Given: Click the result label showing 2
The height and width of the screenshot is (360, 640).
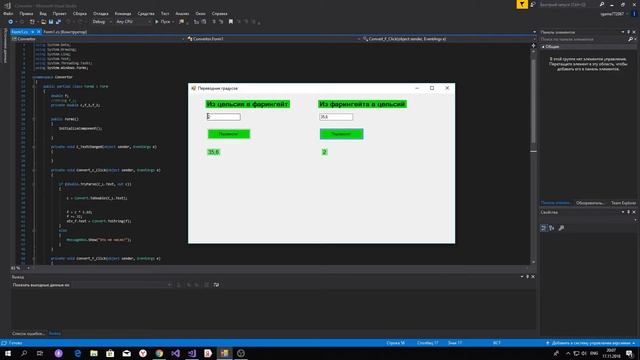Looking at the screenshot, I should click(324, 152).
